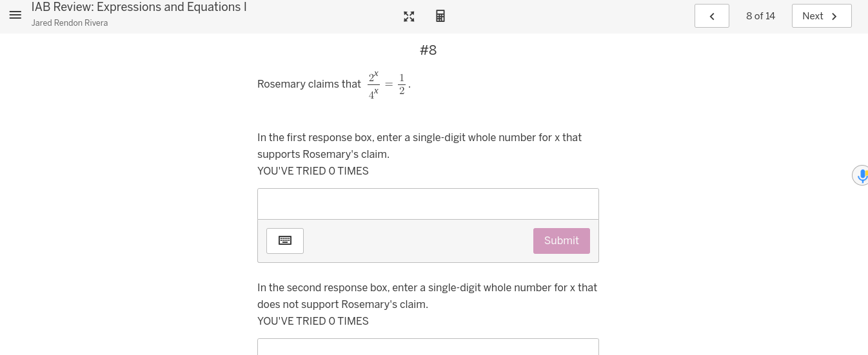This screenshot has width=868, height=355.
Task: Click into the second response box
Action: [428, 347]
